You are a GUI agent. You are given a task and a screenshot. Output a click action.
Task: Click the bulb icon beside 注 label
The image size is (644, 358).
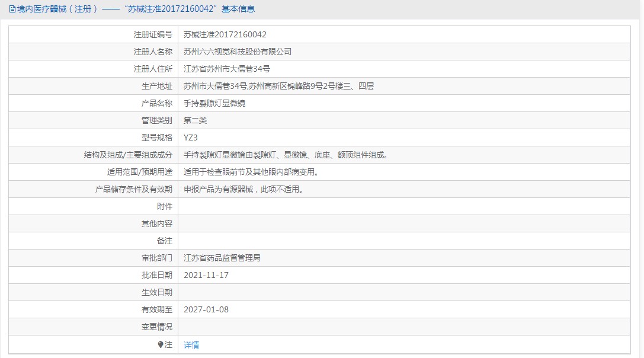click(161, 344)
